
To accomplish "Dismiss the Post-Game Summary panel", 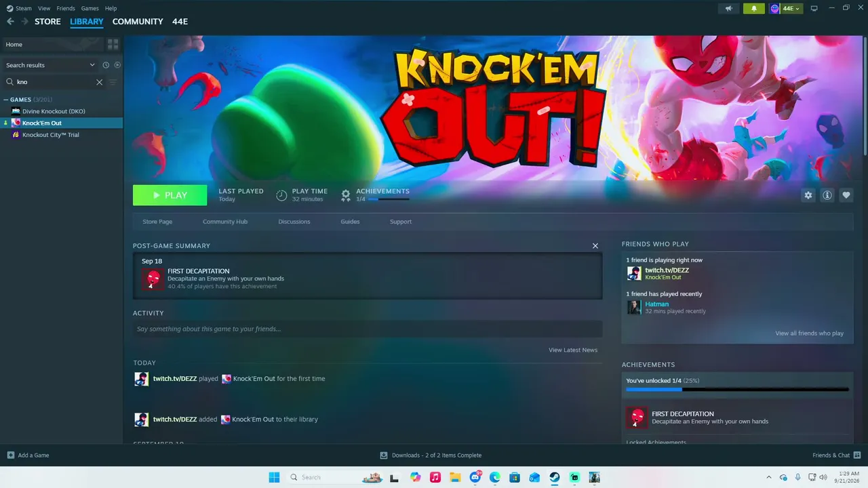I will [x=595, y=246].
